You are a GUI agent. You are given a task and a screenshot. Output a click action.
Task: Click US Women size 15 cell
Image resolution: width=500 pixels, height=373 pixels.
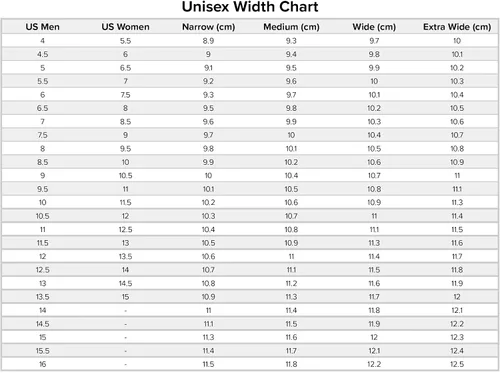click(125, 297)
